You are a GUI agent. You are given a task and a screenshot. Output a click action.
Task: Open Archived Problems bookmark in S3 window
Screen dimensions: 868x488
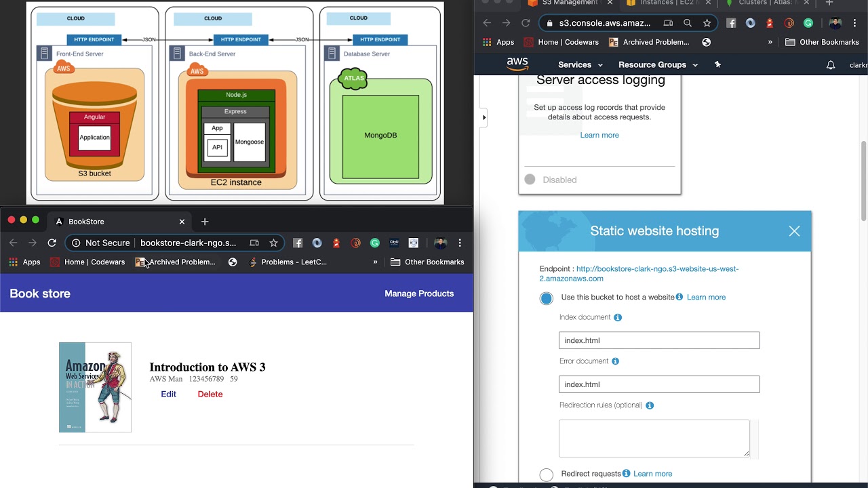(x=649, y=42)
